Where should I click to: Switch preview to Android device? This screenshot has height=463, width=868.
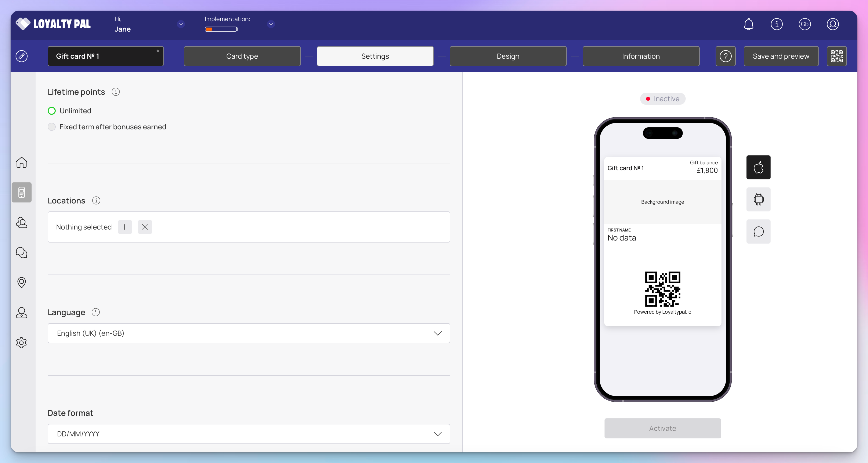(758, 199)
